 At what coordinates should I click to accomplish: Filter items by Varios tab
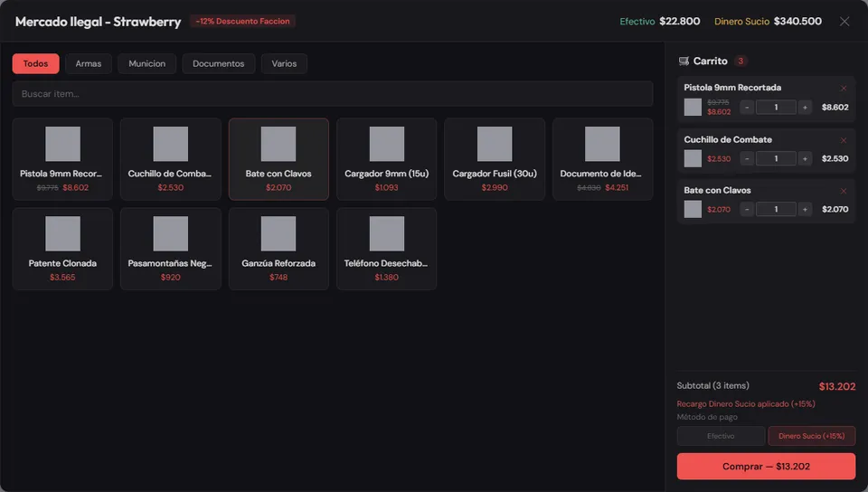tap(284, 63)
